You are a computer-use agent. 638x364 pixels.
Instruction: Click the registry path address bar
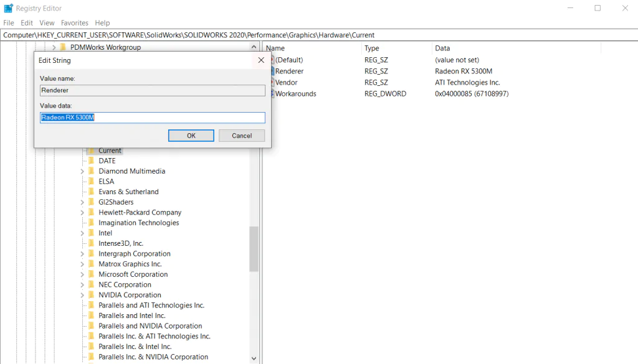319,35
